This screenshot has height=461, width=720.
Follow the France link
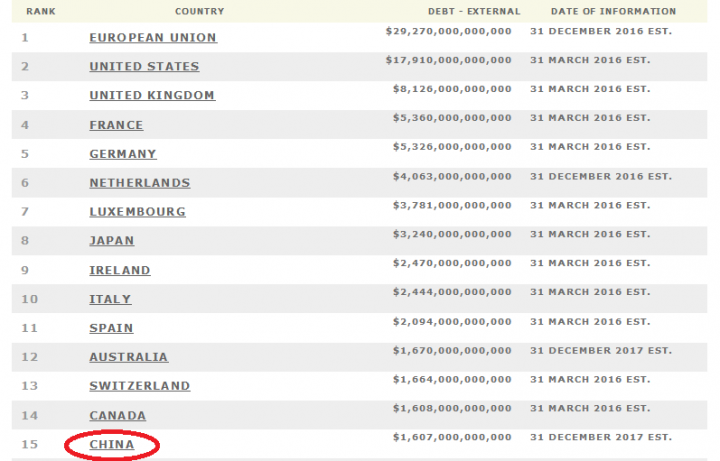click(116, 125)
